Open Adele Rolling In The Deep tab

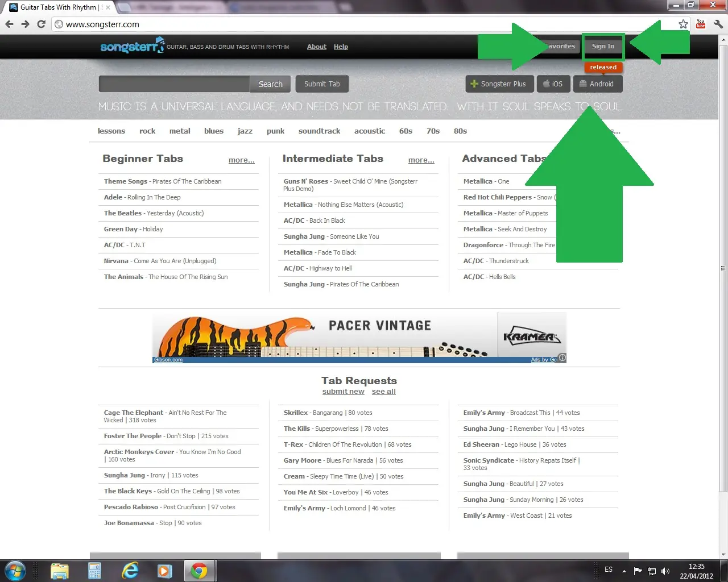point(142,197)
